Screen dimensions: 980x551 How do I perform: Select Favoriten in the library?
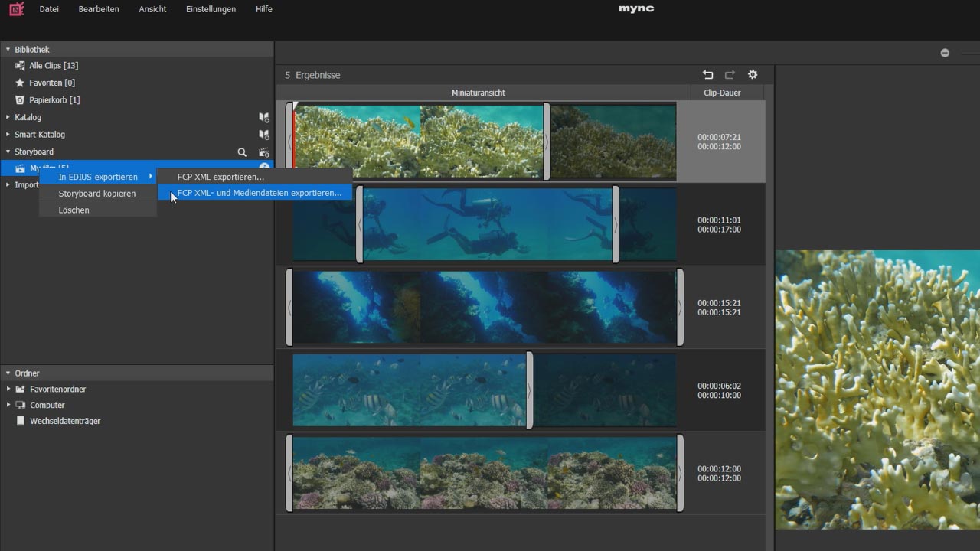[51, 83]
